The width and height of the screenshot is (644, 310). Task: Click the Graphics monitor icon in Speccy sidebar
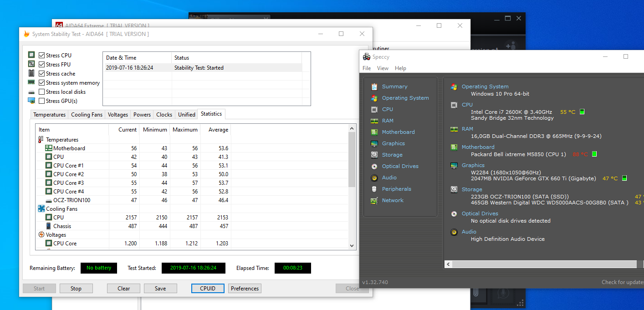point(374,143)
